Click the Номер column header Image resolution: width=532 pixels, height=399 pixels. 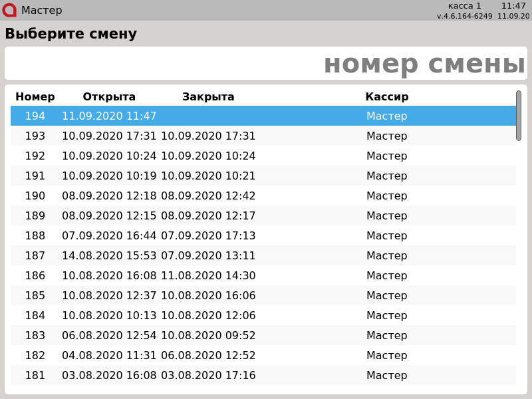[35, 97]
